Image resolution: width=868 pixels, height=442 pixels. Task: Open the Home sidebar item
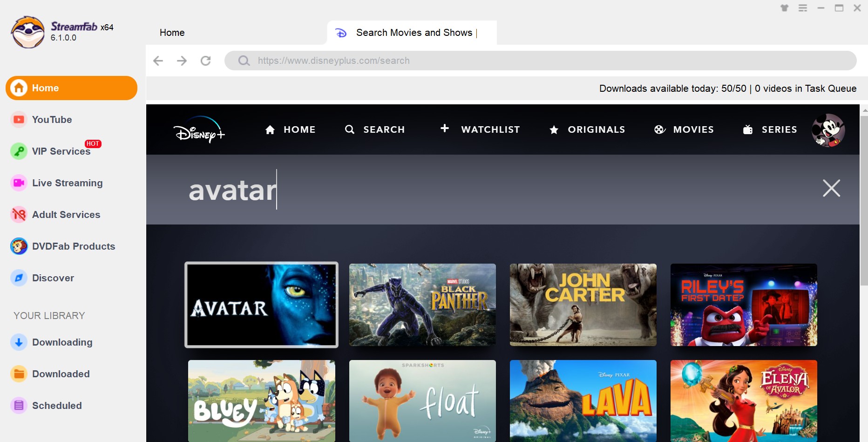coord(71,88)
